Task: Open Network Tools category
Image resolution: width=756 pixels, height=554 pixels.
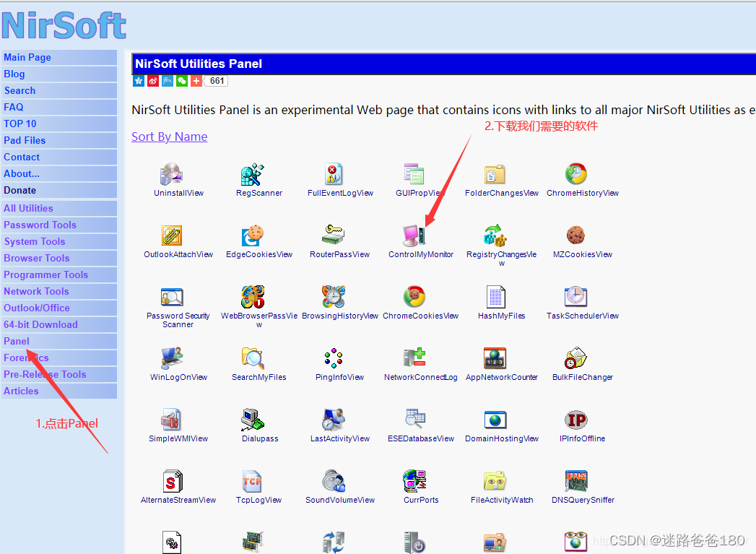Action: [x=58, y=292]
